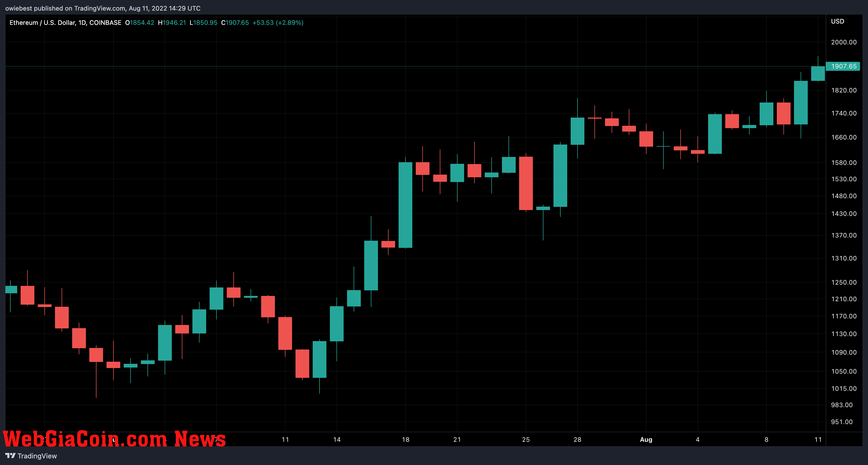The width and height of the screenshot is (868, 465).
Task: Click the 14 date label on time axis
Action: 337,439
